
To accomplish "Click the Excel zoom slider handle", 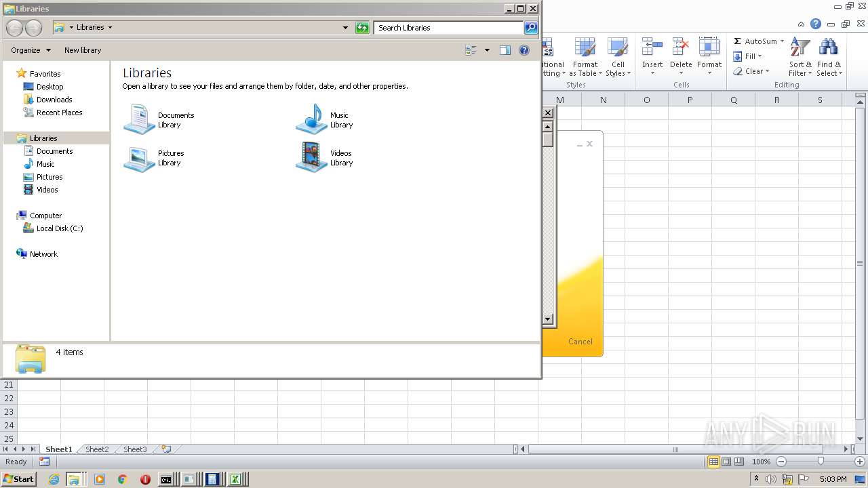I will (821, 462).
